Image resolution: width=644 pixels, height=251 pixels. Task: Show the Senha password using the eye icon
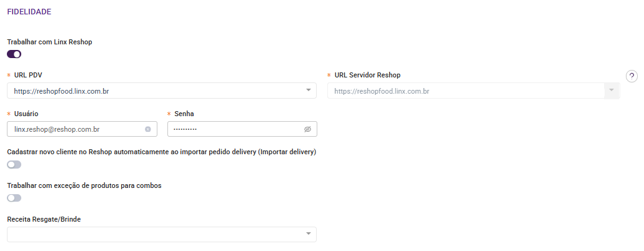(x=307, y=129)
